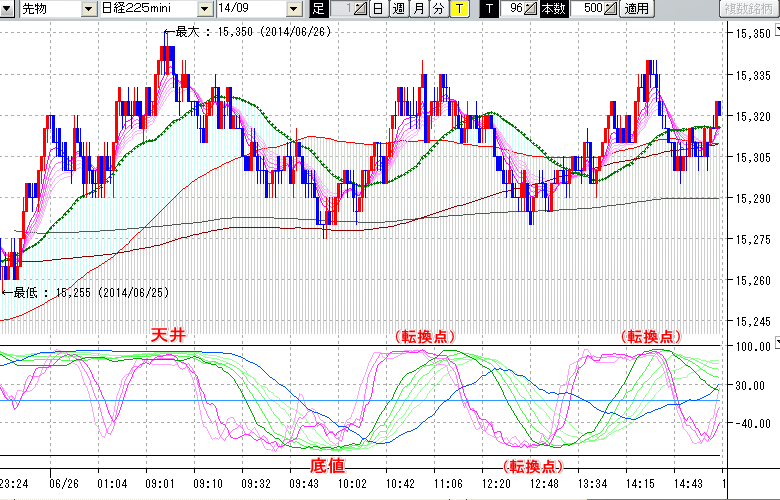The image size is (780, 500).
Task: Click the 複数銘柄 multiple symbols button
Action: coord(749,9)
